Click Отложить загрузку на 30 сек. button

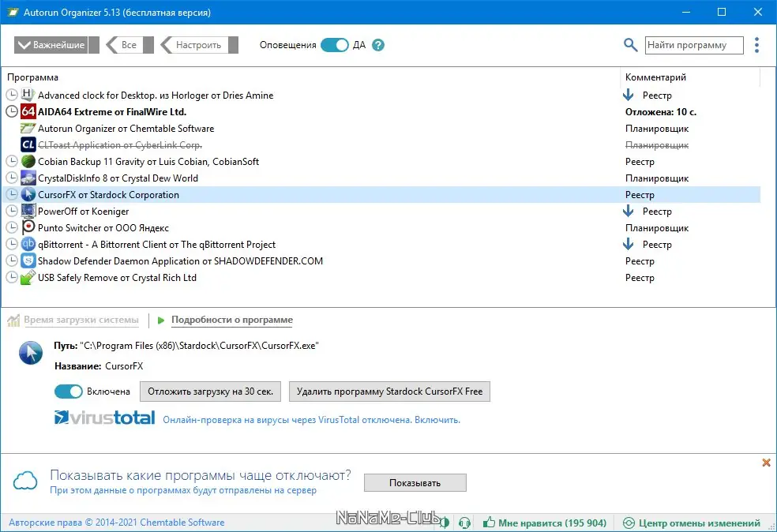click(211, 392)
